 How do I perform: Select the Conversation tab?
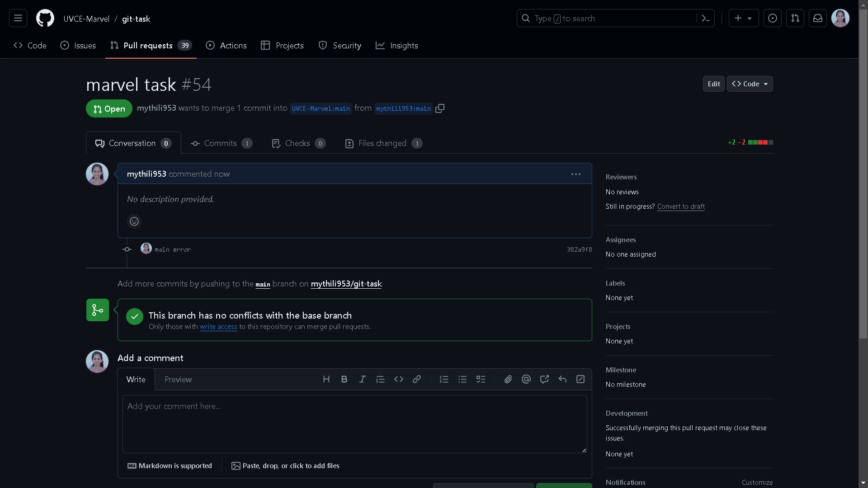pos(133,143)
